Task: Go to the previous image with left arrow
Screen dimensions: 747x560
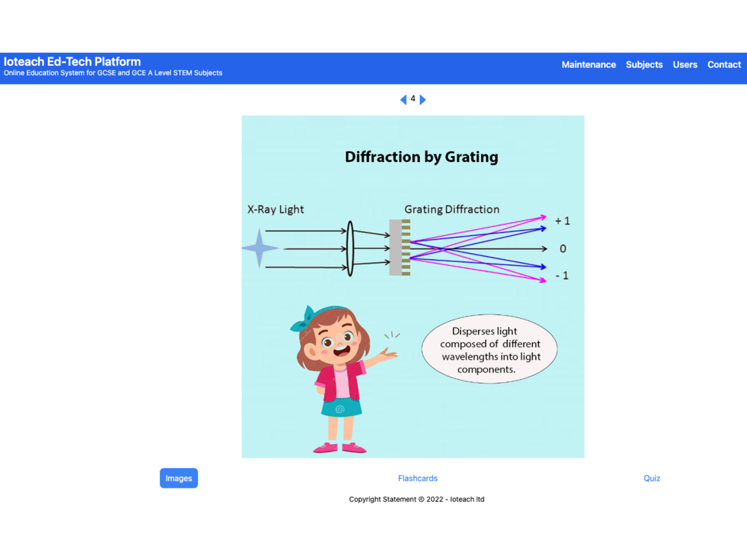Action: point(403,99)
